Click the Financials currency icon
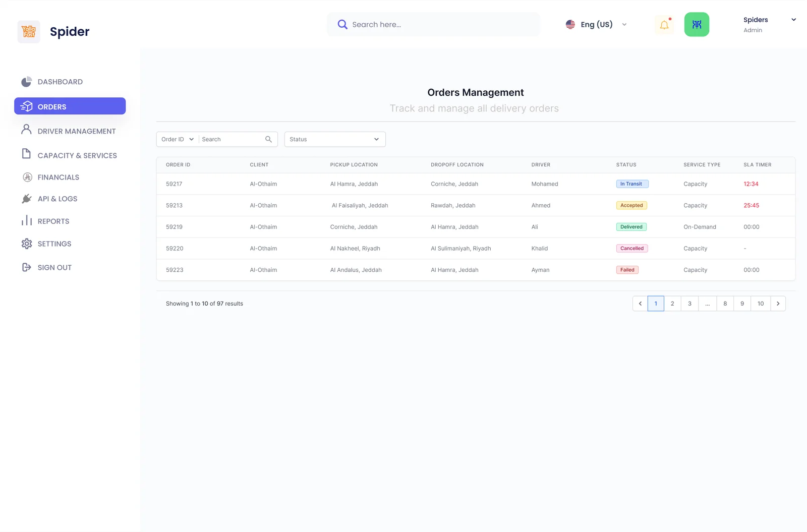Image resolution: width=807 pixels, height=532 pixels. tap(27, 177)
